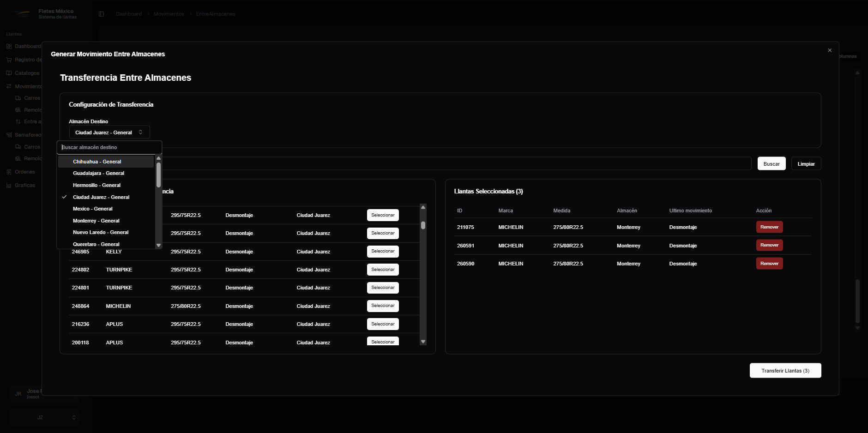Remove tire 211075 from selection
The width and height of the screenshot is (868, 433).
click(x=769, y=227)
